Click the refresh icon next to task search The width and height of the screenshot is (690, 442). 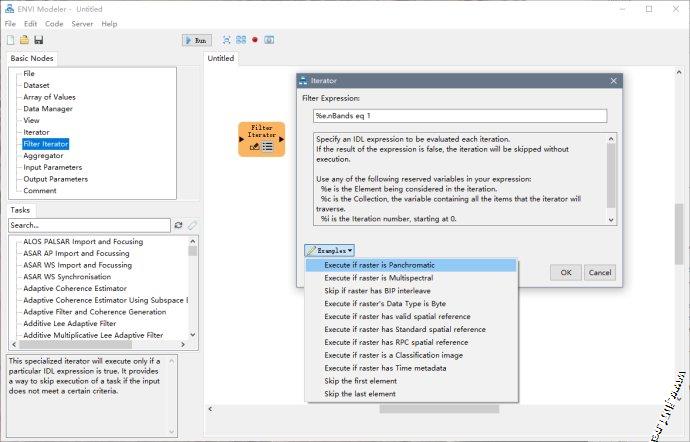[178, 225]
